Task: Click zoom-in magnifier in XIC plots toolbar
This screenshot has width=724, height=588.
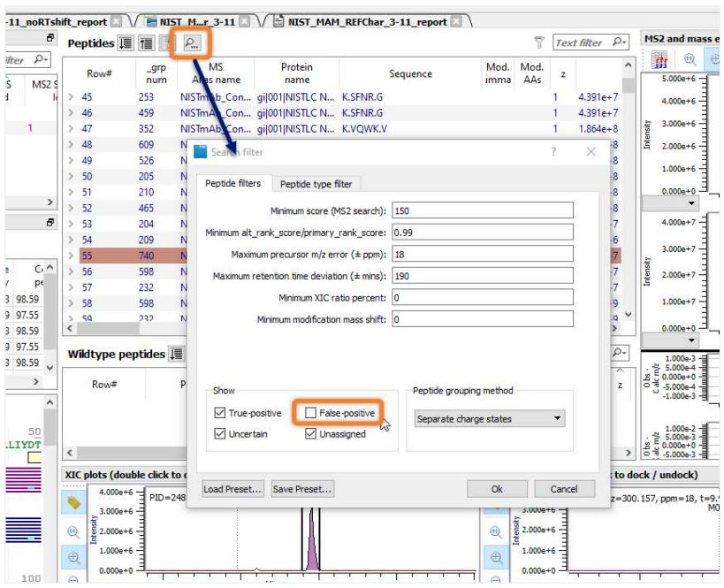Action: point(73,557)
